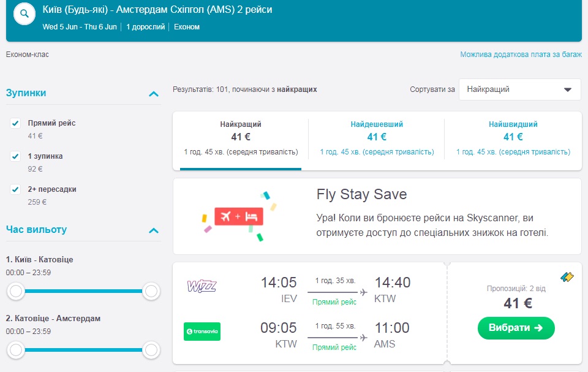This screenshot has height=372, width=588.
Task: Click the Transavia airline logo
Action: (x=202, y=332)
